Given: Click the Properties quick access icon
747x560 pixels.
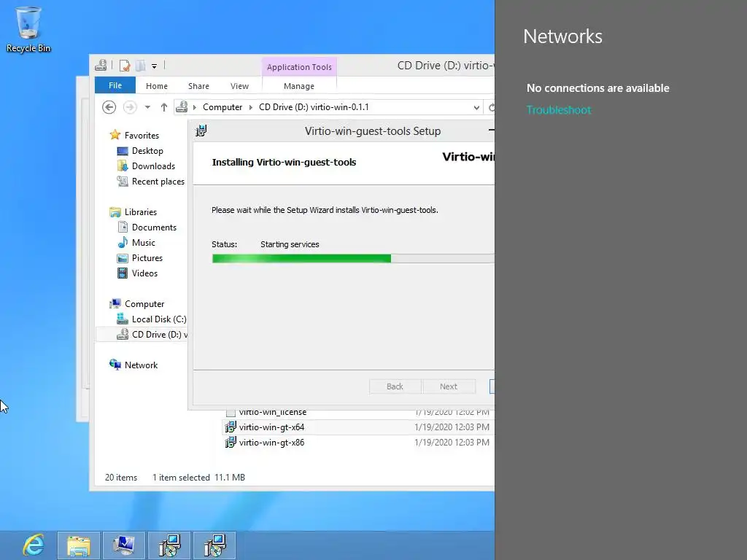Looking at the screenshot, I should (x=125, y=65).
